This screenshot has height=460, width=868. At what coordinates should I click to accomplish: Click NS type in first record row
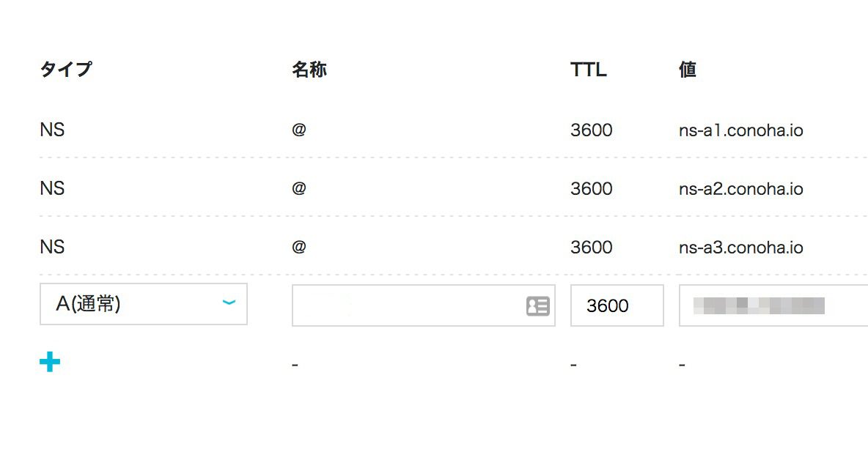point(53,130)
